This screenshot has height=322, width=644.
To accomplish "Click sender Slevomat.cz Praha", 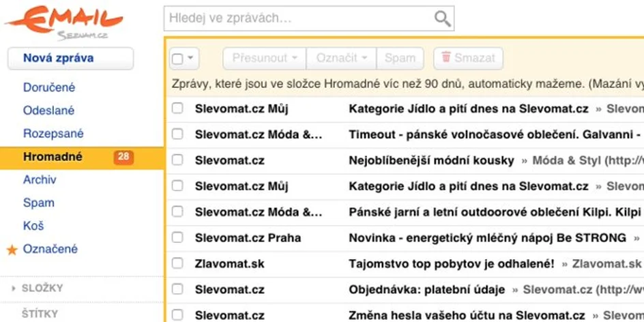I will point(248,237).
